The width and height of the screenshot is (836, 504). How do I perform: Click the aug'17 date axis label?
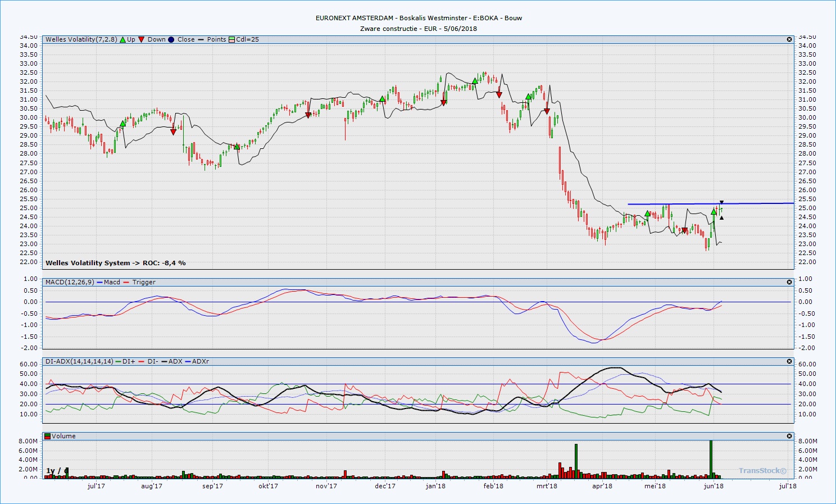click(152, 486)
